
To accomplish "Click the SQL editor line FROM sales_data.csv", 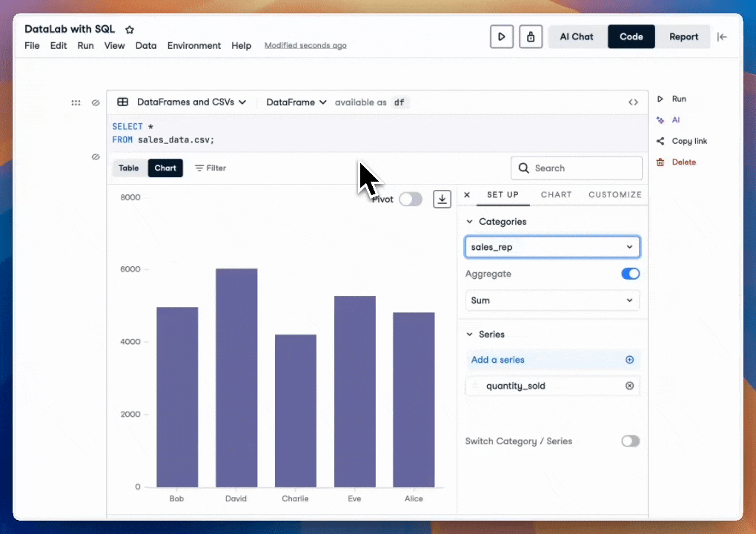I will click(x=163, y=140).
